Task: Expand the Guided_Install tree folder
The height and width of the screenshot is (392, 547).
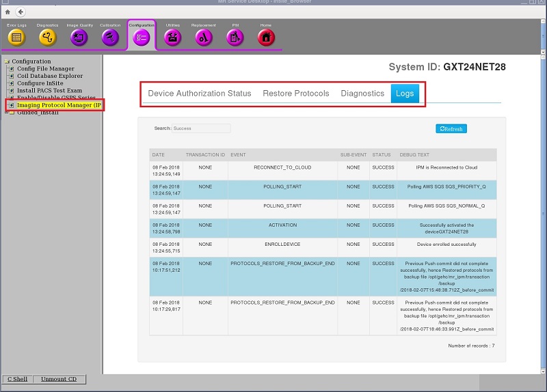Action: point(6,113)
